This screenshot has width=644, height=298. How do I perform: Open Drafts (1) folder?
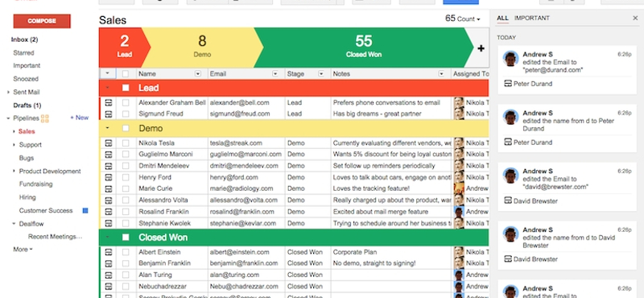coord(27,106)
